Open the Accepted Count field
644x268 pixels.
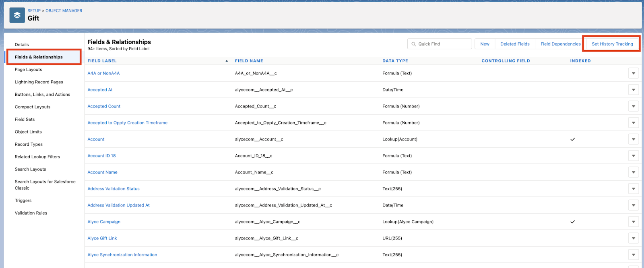pyautogui.click(x=104, y=106)
